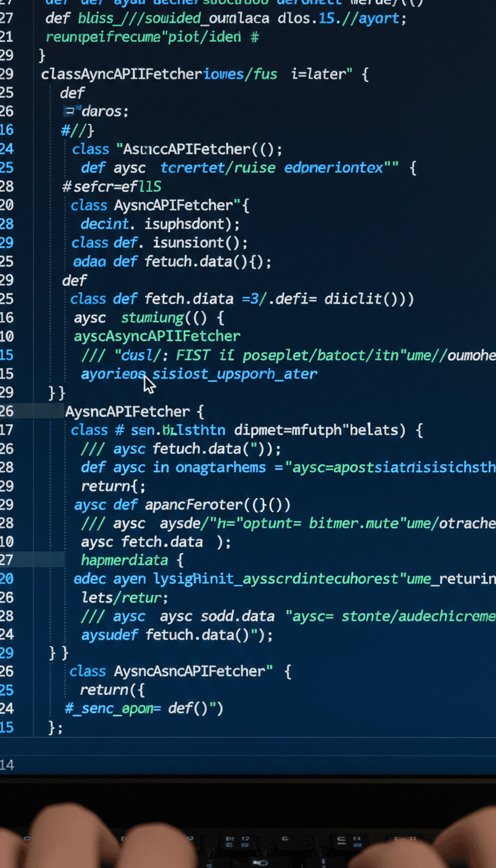The height and width of the screenshot is (868, 496).
Task: Click the 'def aysc in onagtarhems' line
Action: click(x=288, y=467)
